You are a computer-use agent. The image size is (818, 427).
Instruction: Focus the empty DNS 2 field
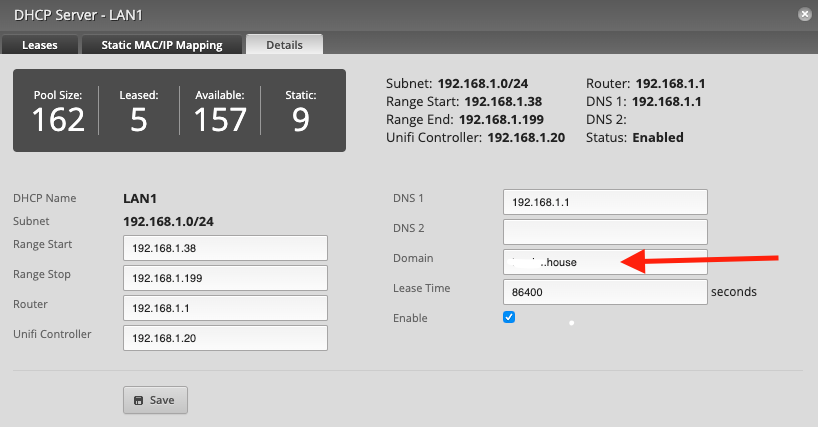pyautogui.click(x=605, y=232)
